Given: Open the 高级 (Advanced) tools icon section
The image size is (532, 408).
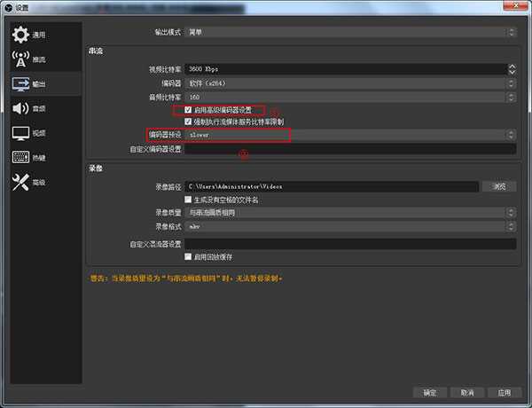Looking at the screenshot, I should [21, 182].
